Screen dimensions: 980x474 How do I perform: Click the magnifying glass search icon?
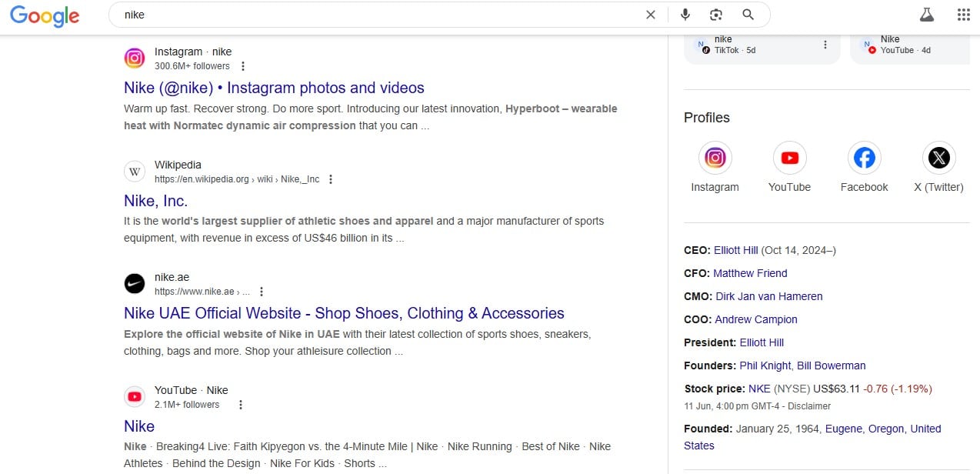pyautogui.click(x=748, y=15)
